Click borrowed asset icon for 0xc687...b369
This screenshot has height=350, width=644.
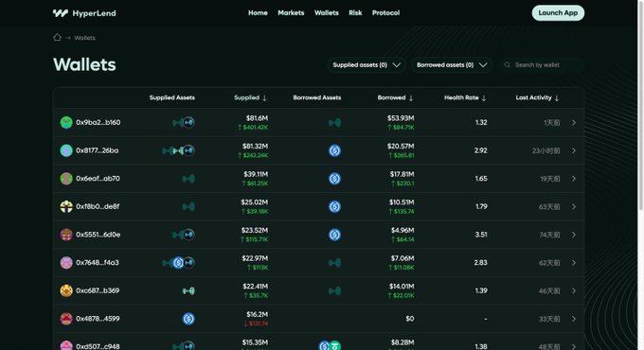[334, 291]
